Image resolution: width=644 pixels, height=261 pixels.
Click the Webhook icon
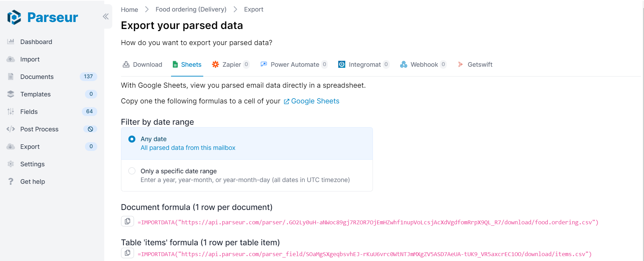[403, 64]
